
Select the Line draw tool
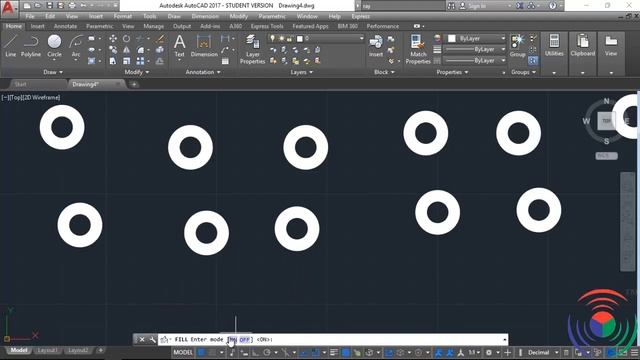pos(11,45)
